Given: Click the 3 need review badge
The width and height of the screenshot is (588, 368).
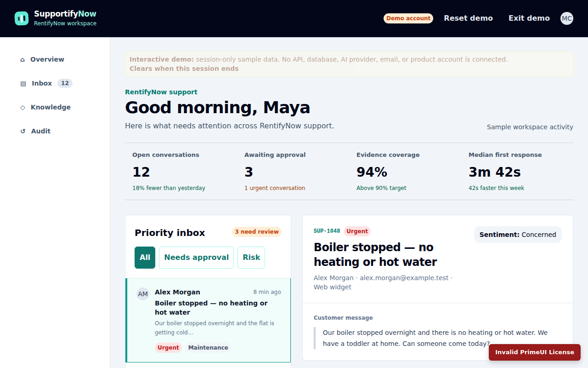Looking at the screenshot, I should [257, 232].
